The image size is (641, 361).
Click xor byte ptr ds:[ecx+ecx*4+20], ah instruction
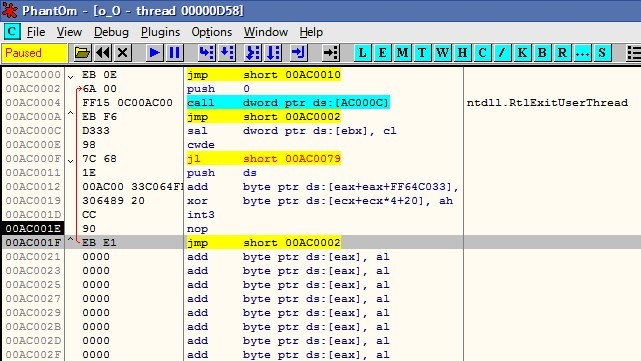coord(320,201)
